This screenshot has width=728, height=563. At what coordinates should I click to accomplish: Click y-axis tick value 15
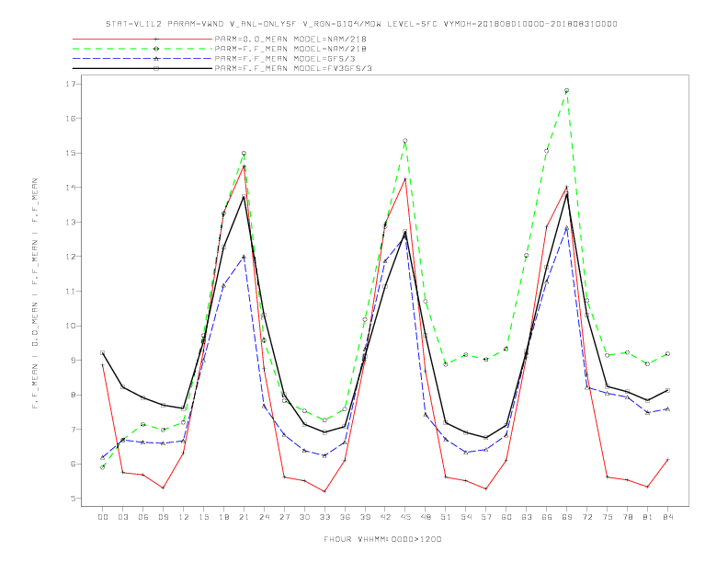[x=71, y=153]
